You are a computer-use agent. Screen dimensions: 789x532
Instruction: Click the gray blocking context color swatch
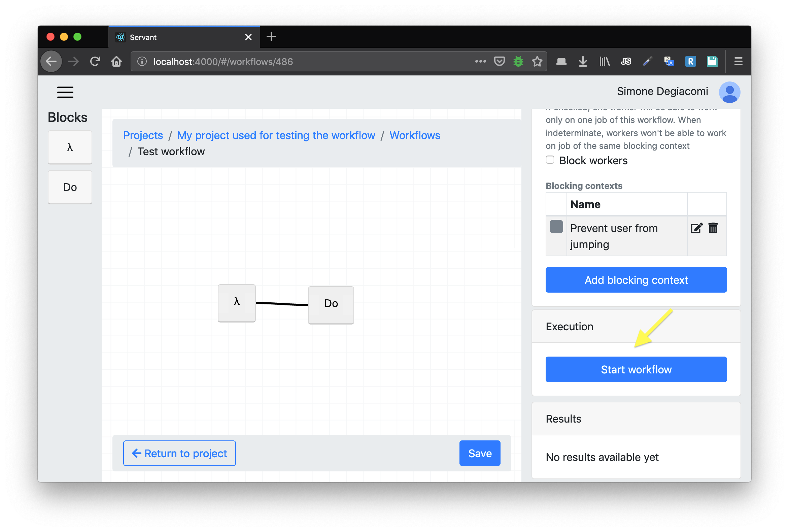[x=556, y=227]
